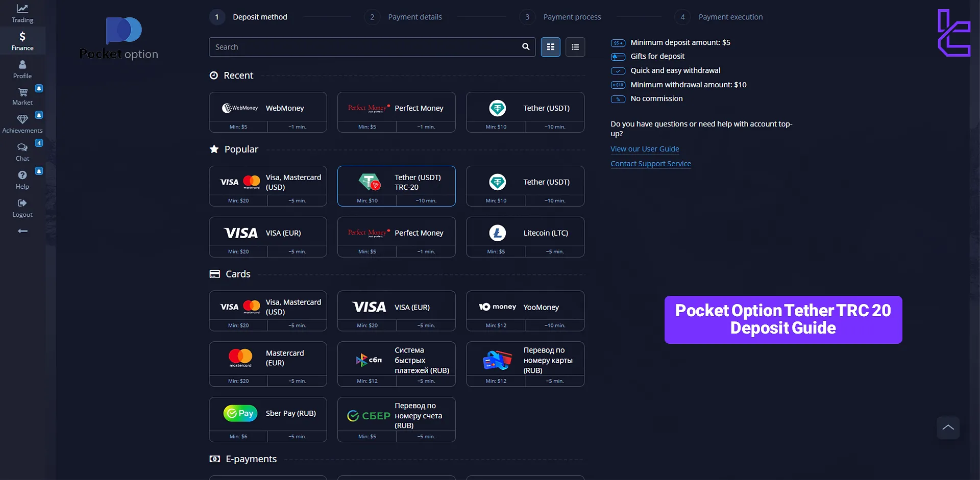The width and height of the screenshot is (980, 480).
Task: Open the Profile page in sidebar
Action: click(x=22, y=69)
